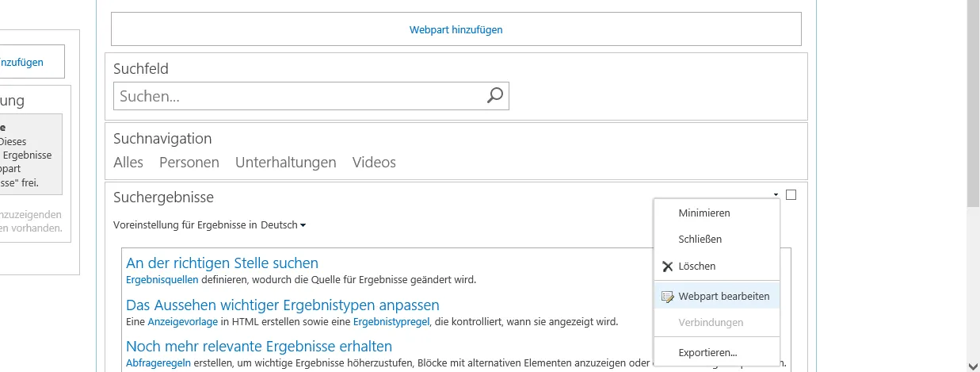The image size is (980, 372).
Task: Click the vertical page scrollbar
Action: click(x=974, y=103)
